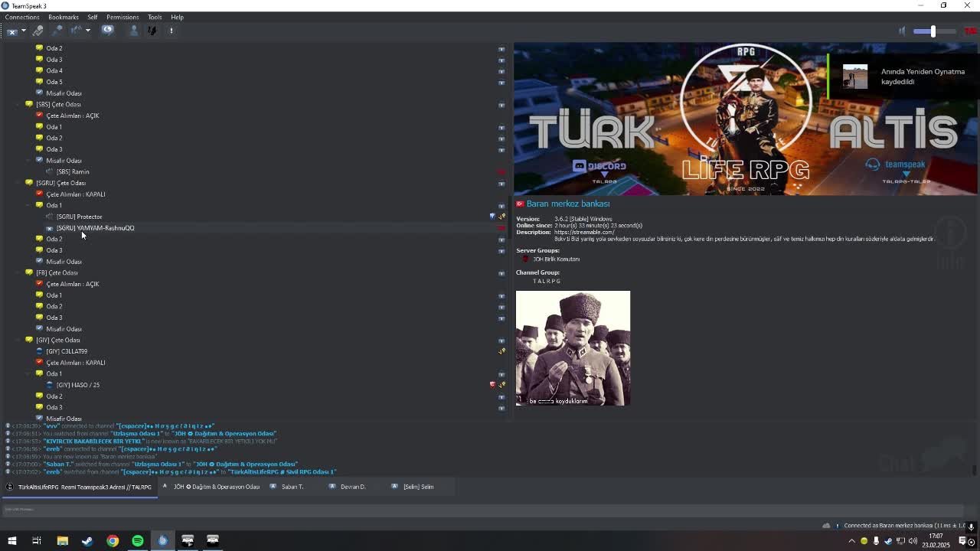
Task: Toggle the Away status toolbar icon
Action: (77, 31)
